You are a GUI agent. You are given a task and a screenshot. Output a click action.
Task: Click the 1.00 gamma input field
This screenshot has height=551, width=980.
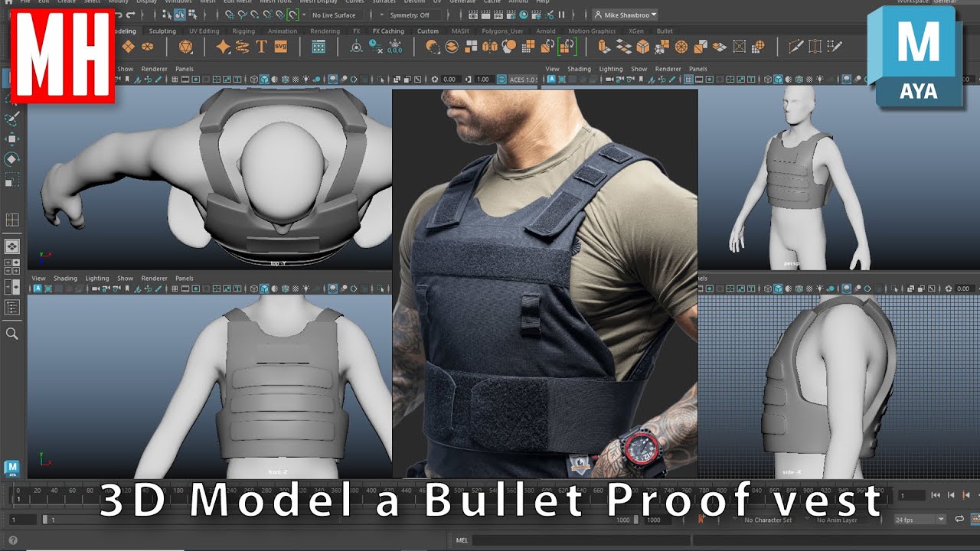(x=483, y=79)
